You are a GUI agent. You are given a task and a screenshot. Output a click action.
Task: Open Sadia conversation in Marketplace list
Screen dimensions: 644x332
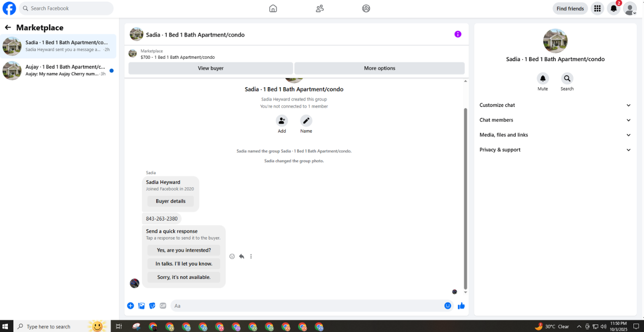point(59,46)
